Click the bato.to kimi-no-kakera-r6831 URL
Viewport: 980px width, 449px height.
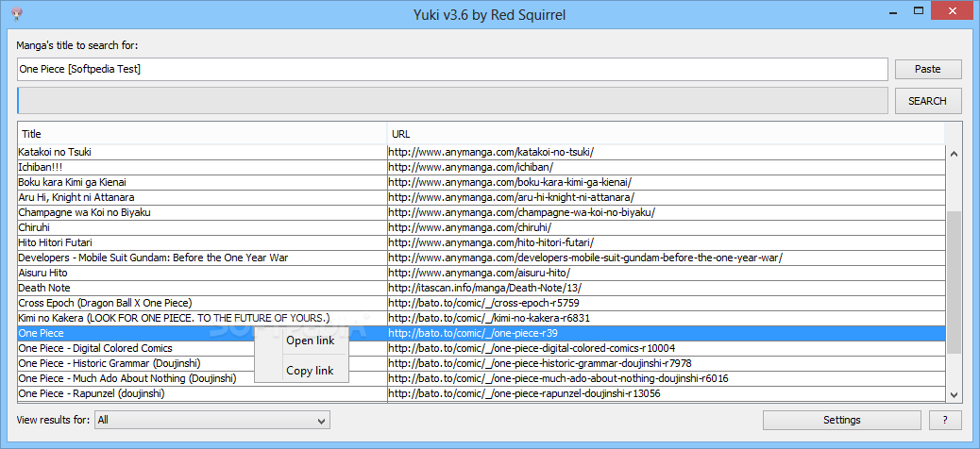489,318
